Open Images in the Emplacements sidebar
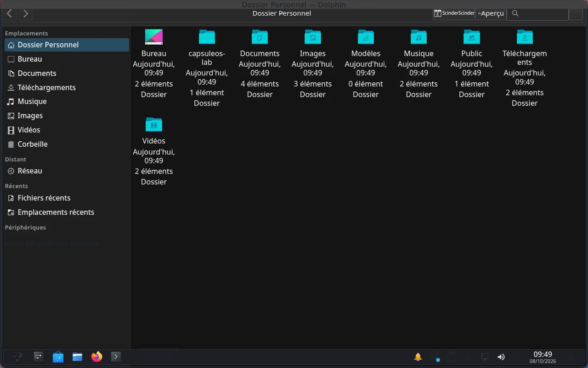The height and width of the screenshot is (368, 588). pyautogui.click(x=67, y=115)
